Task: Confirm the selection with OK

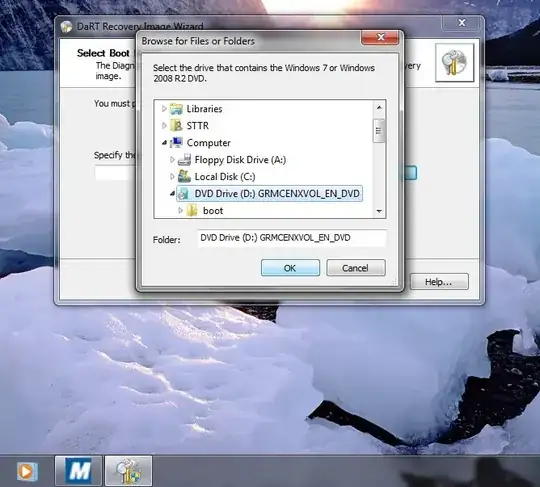Action: tap(290, 268)
